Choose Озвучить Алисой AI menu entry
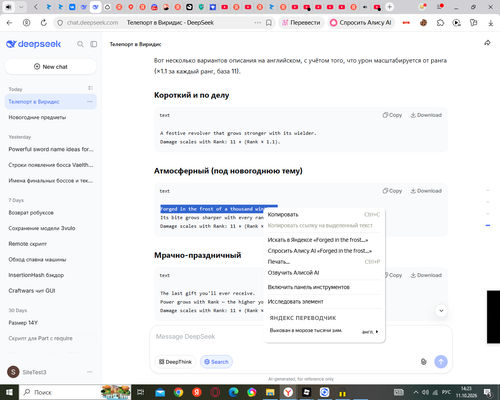This screenshot has width=500, height=400. (324, 273)
